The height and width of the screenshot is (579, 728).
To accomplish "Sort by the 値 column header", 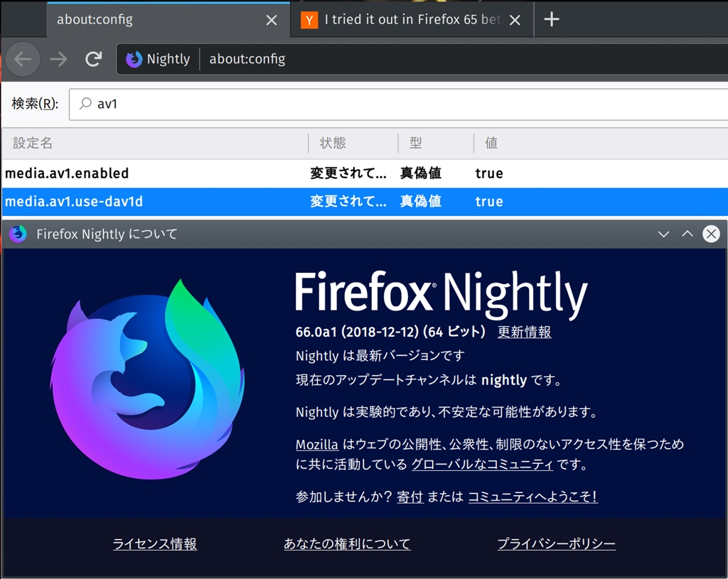I will coord(601,143).
